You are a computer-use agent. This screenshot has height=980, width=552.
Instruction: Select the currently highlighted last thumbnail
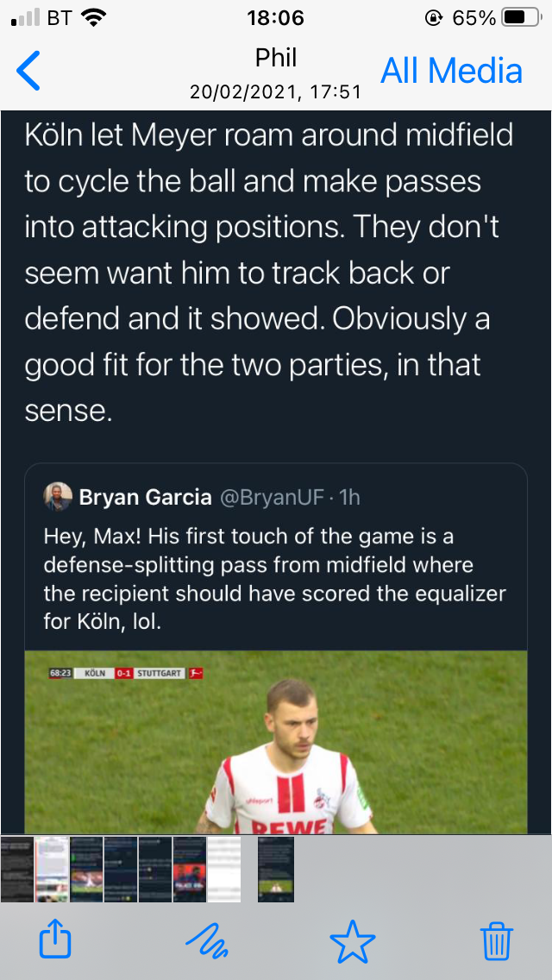pos(276,869)
